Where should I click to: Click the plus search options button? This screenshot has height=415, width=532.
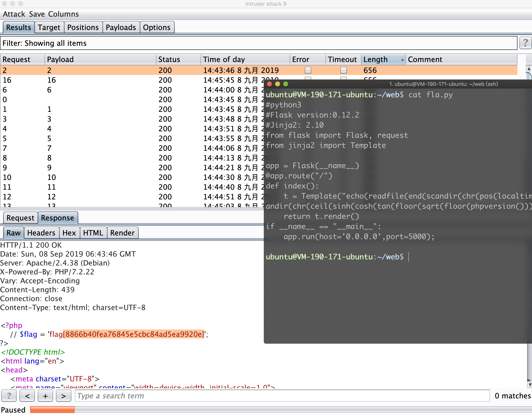pyautogui.click(x=45, y=396)
